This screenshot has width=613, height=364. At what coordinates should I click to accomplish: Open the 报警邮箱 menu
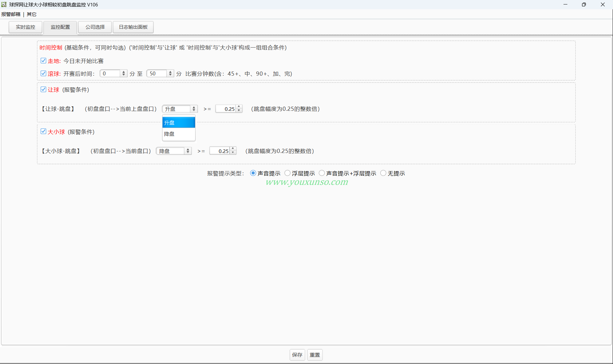click(11, 14)
